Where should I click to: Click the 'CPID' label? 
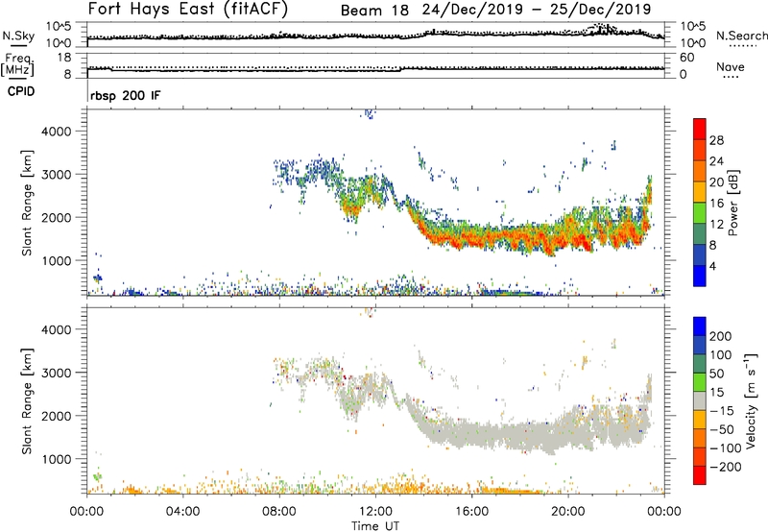pyautogui.click(x=21, y=91)
